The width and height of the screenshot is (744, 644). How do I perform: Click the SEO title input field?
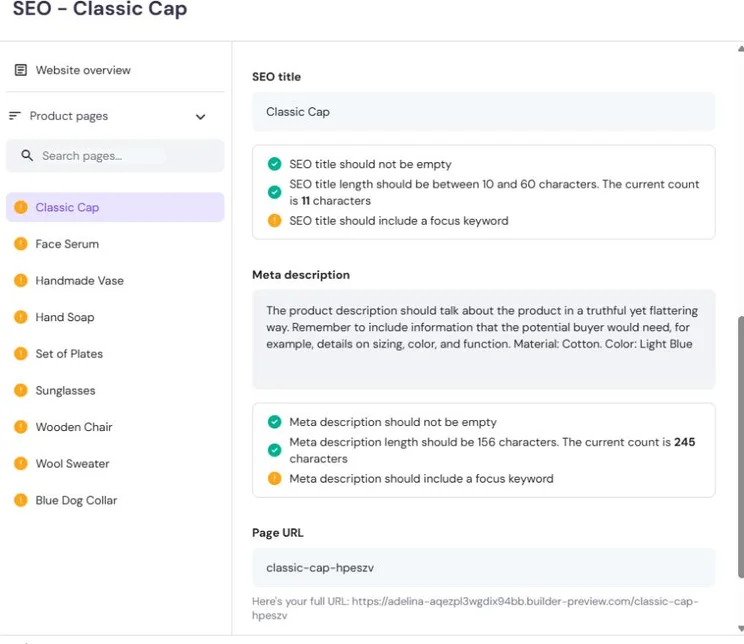[x=484, y=112]
